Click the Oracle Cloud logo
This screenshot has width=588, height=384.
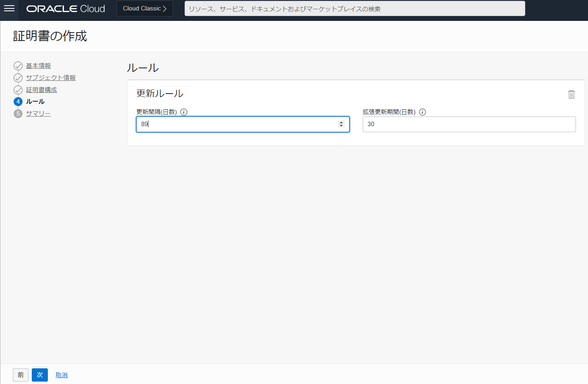coord(66,9)
